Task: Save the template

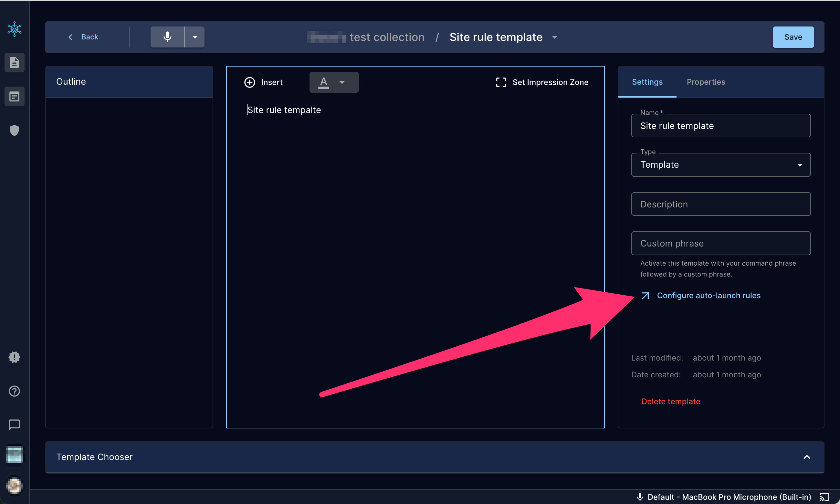Action: click(793, 37)
